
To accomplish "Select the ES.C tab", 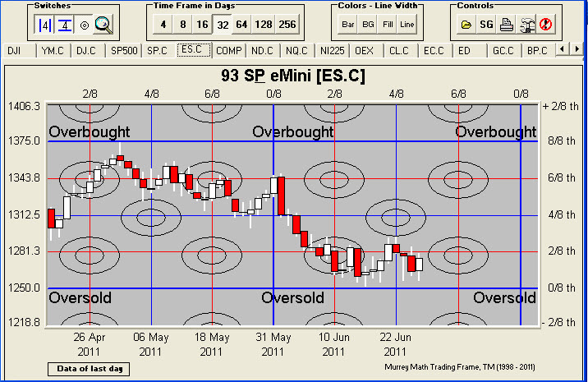I will click(194, 49).
